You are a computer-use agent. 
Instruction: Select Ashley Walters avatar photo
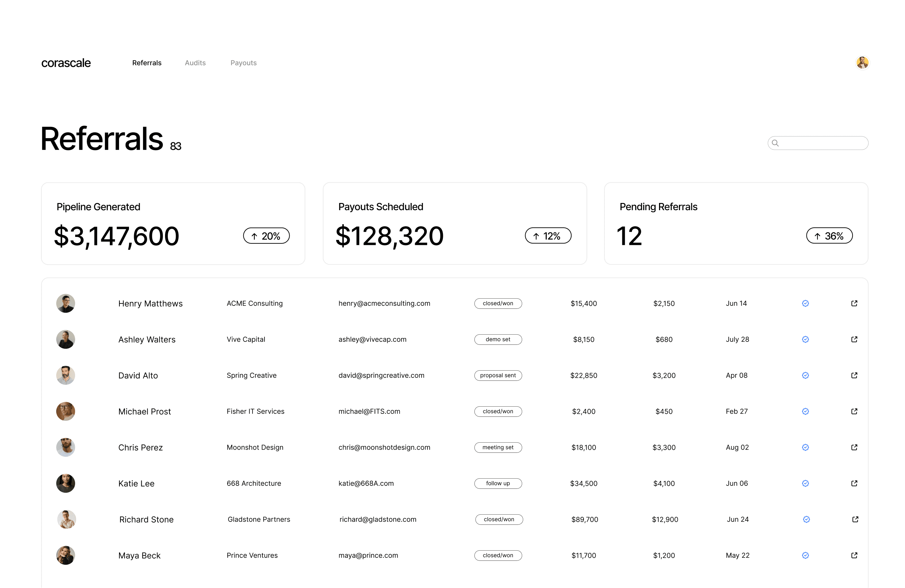66,339
